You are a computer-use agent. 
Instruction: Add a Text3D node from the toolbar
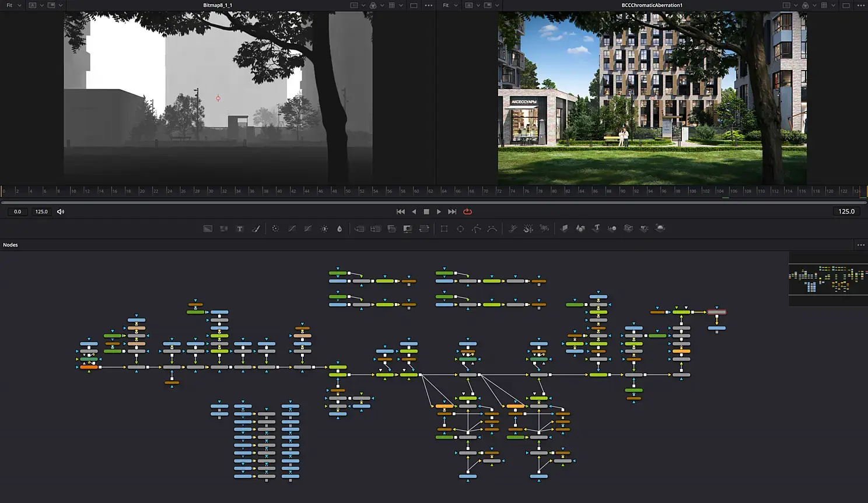point(596,228)
